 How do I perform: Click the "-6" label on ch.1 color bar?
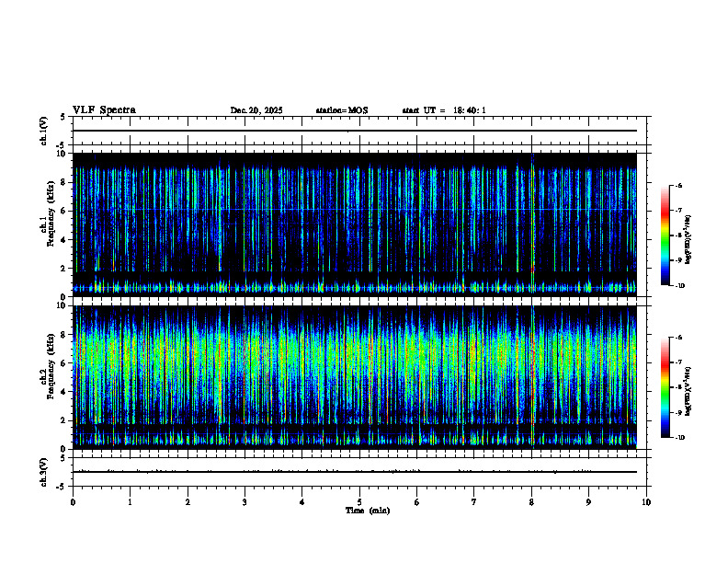(678, 186)
